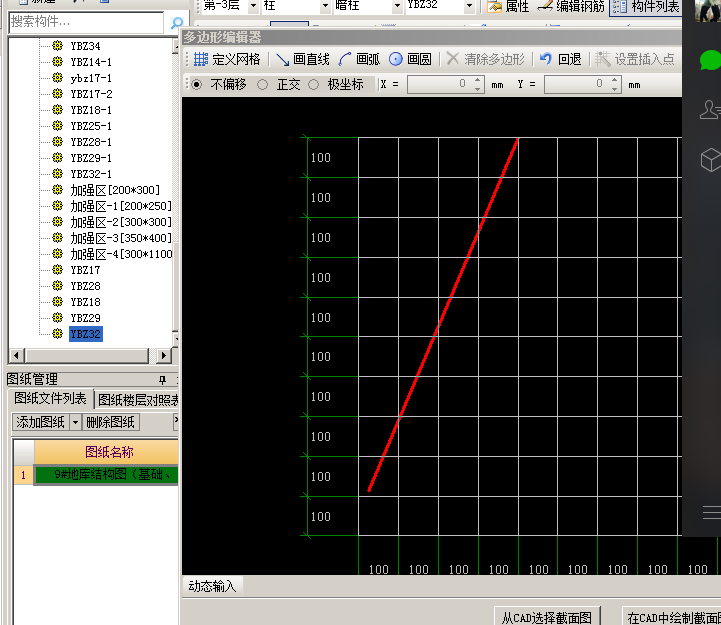Click the gear icon beside YBZ29-1

(57, 157)
